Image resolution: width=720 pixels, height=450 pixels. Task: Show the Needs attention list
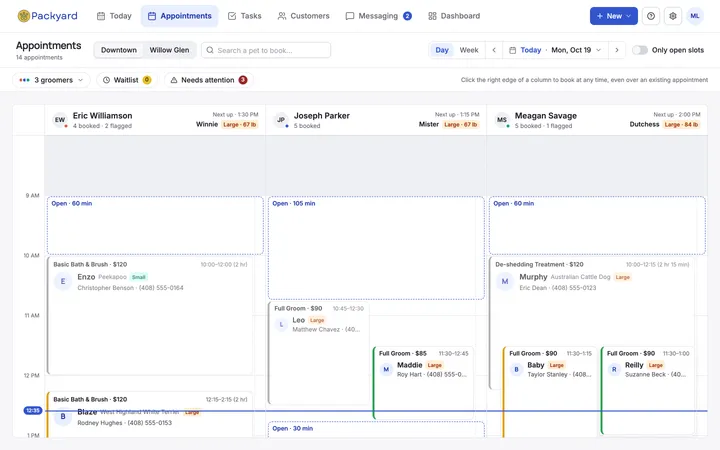(208, 80)
